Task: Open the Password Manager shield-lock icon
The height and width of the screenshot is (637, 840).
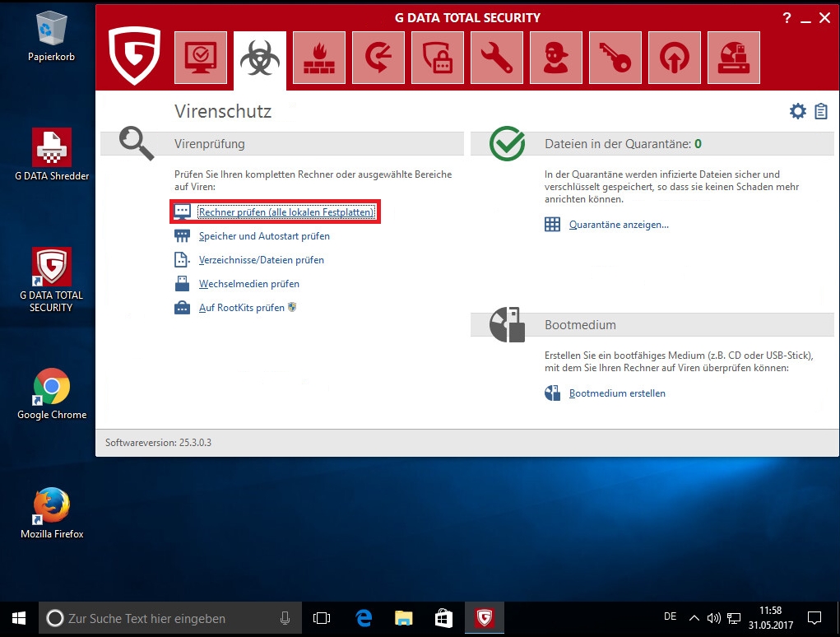Action: (x=438, y=58)
